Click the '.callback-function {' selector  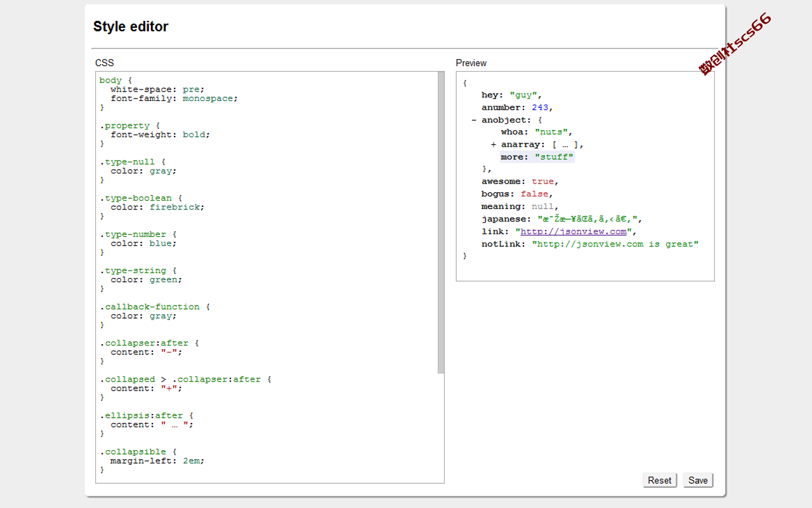[155, 307]
